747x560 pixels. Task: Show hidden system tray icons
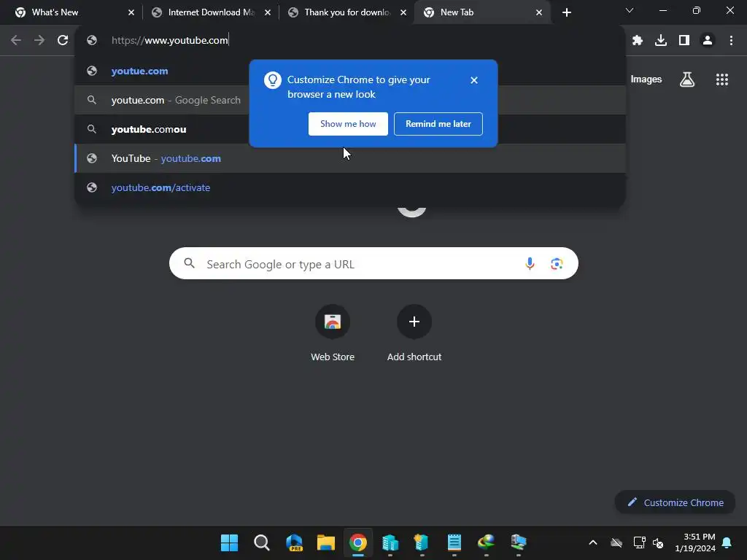[x=592, y=542]
